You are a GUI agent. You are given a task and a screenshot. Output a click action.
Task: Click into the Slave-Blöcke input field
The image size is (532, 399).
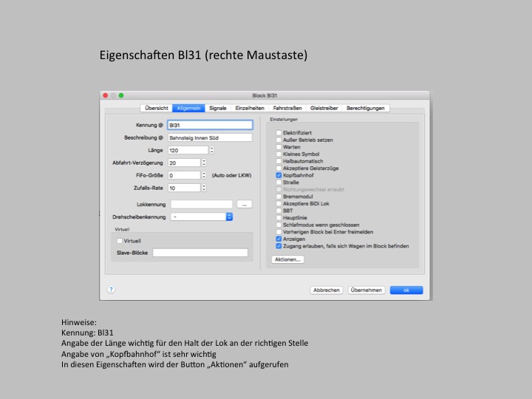coord(200,253)
